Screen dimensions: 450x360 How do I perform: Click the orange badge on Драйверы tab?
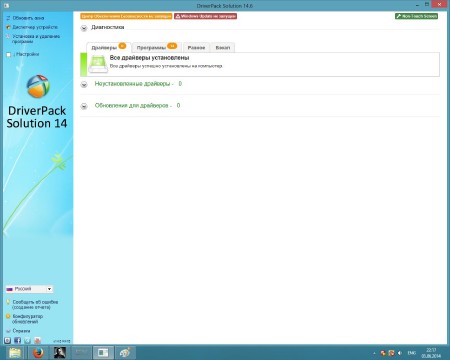tap(122, 46)
